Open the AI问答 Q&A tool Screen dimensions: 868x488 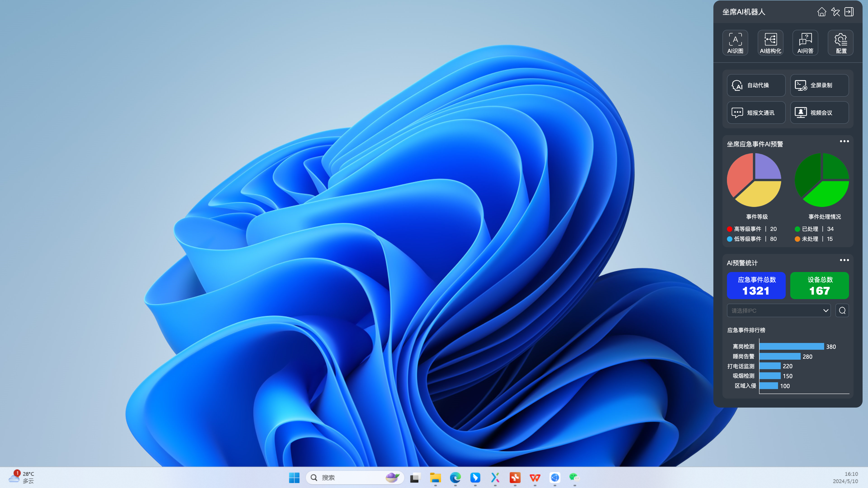805,43
